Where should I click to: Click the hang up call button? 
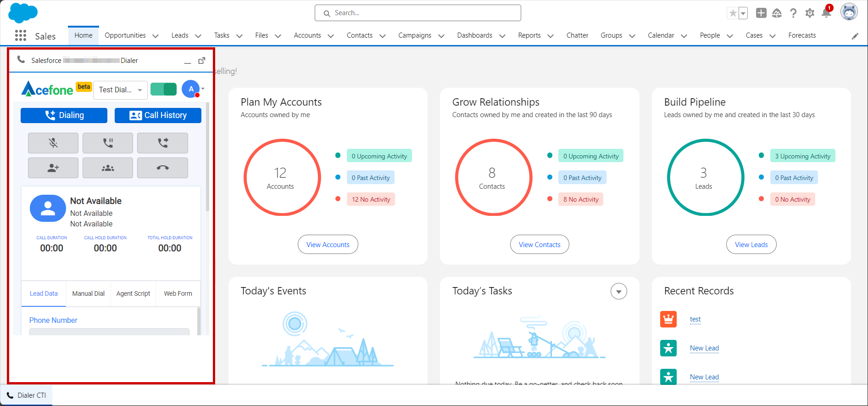162,168
